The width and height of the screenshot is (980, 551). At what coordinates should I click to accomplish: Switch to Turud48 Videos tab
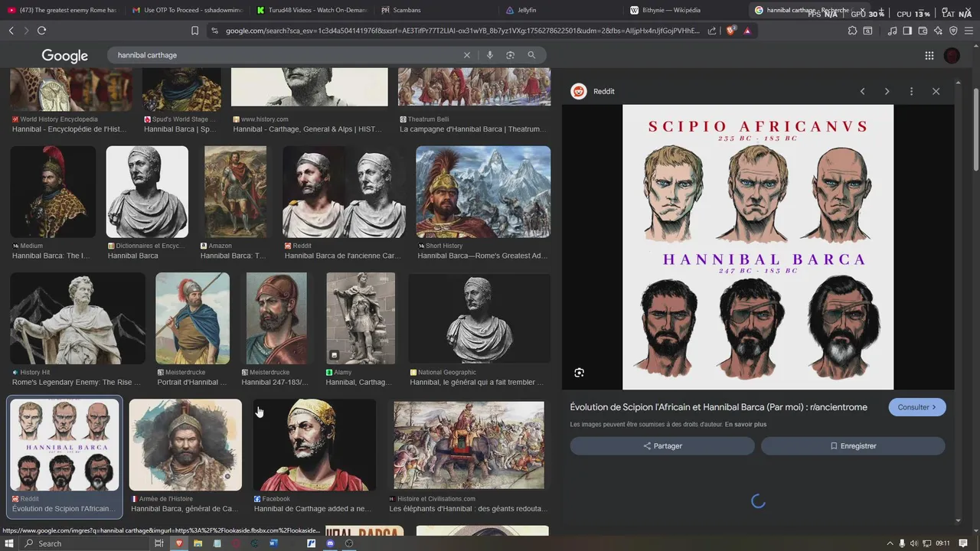pyautogui.click(x=312, y=10)
